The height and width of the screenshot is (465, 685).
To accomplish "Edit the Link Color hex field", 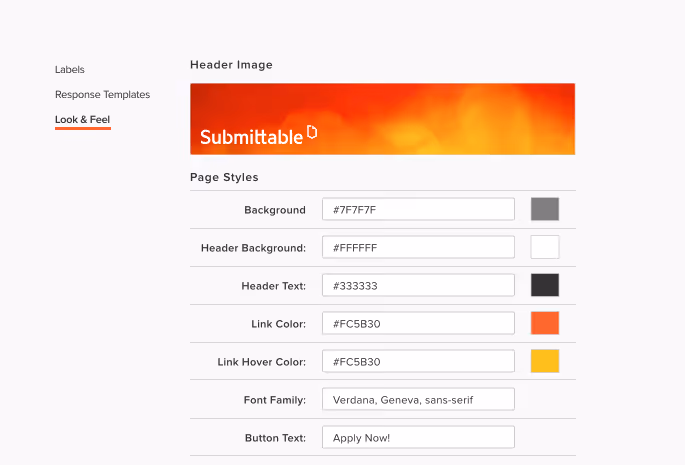I will pos(418,323).
